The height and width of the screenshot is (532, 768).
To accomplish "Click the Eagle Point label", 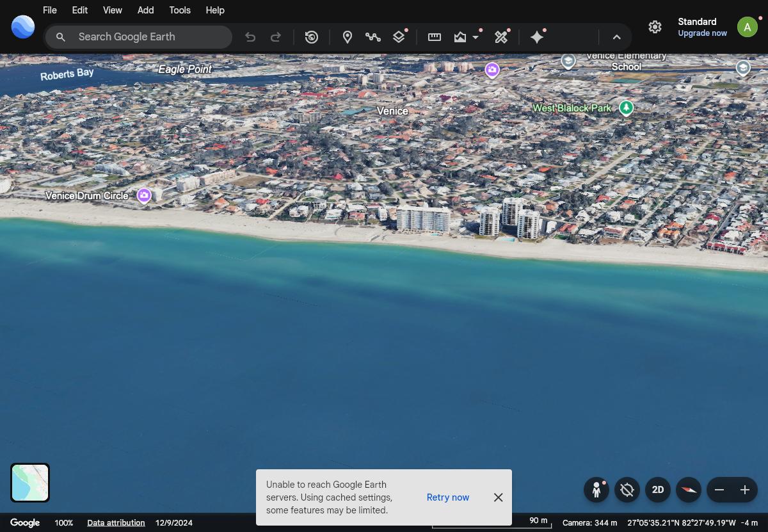I will (x=185, y=69).
